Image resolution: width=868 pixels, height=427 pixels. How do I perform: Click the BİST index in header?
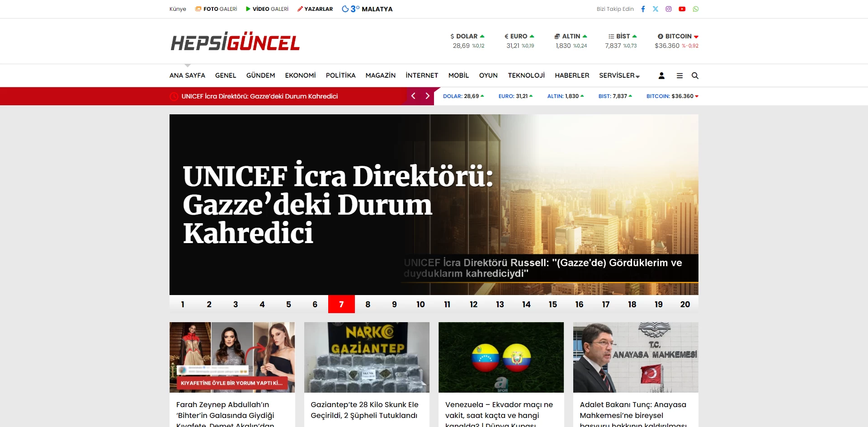(x=621, y=41)
